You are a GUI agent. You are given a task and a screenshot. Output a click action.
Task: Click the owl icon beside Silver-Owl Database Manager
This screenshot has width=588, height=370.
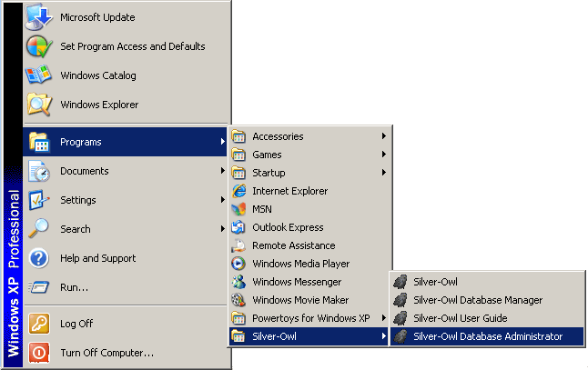pyautogui.click(x=400, y=300)
